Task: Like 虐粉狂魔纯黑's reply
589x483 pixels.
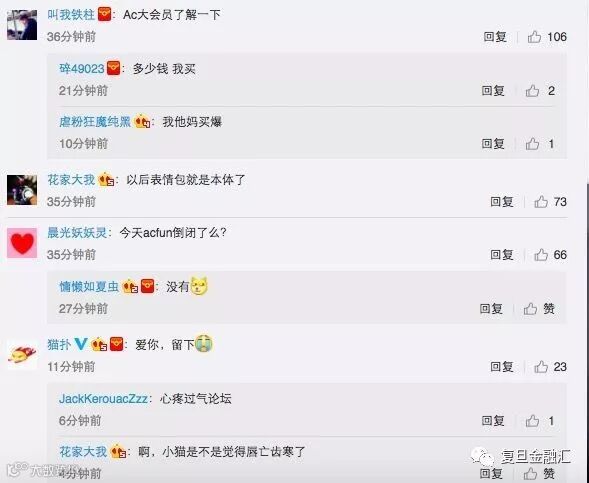Action: click(532, 144)
